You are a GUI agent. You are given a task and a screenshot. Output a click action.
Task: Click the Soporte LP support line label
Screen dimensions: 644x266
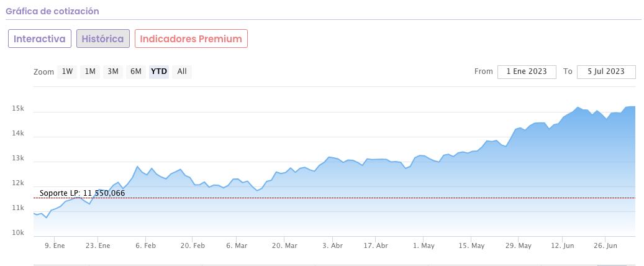coord(82,193)
